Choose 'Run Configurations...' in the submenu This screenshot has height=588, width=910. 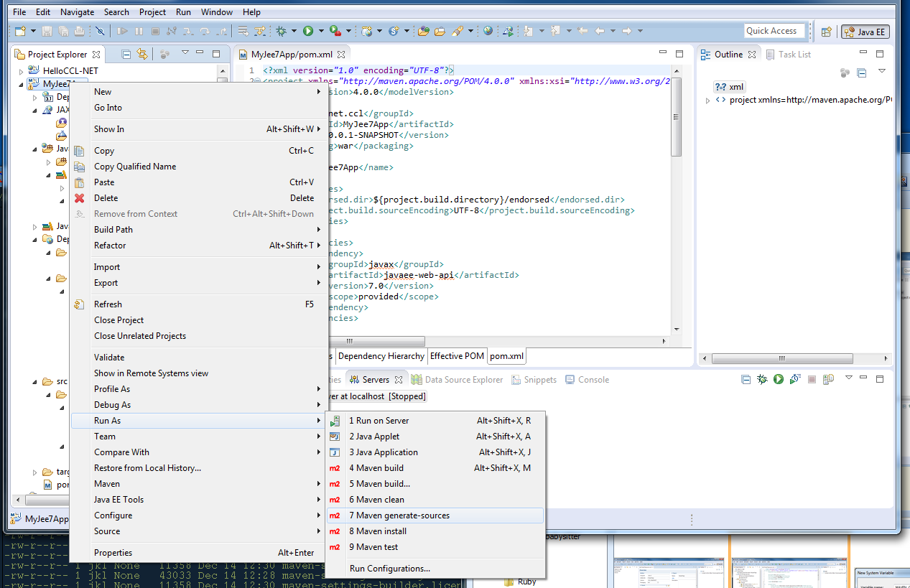click(389, 569)
